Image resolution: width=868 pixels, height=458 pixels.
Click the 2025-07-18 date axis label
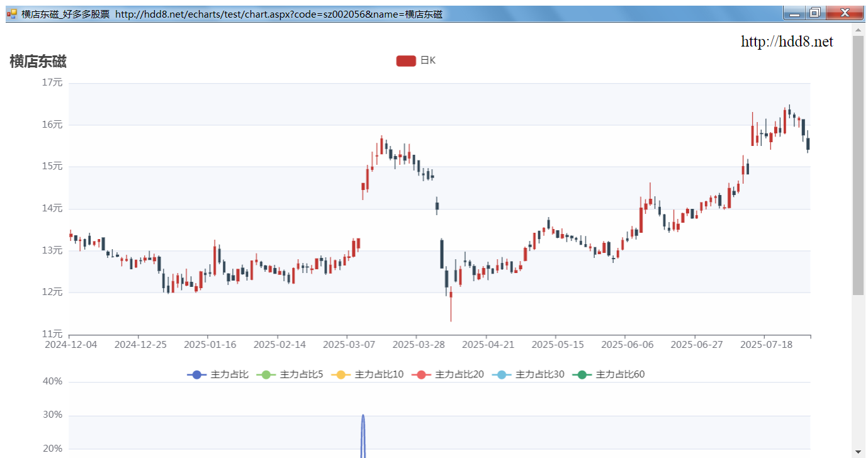766,345
